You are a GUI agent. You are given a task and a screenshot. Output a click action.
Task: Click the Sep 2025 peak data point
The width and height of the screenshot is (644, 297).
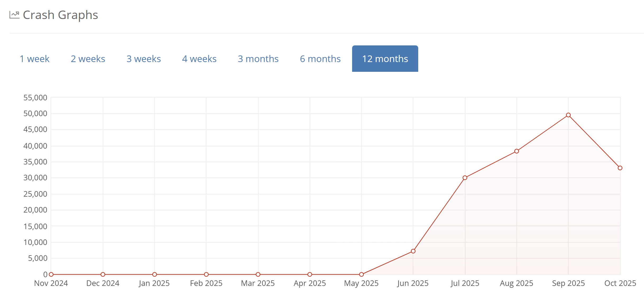pos(568,115)
